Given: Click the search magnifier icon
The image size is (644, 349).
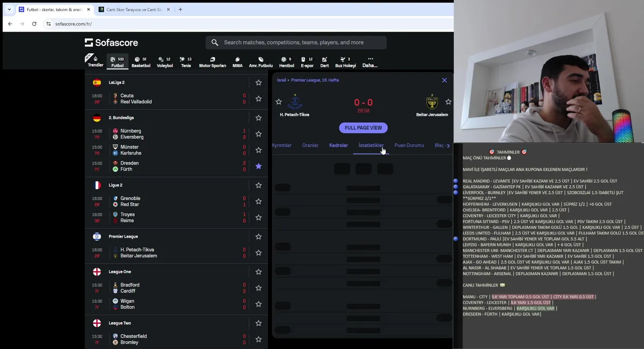Looking at the screenshot, I should click(215, 43).
